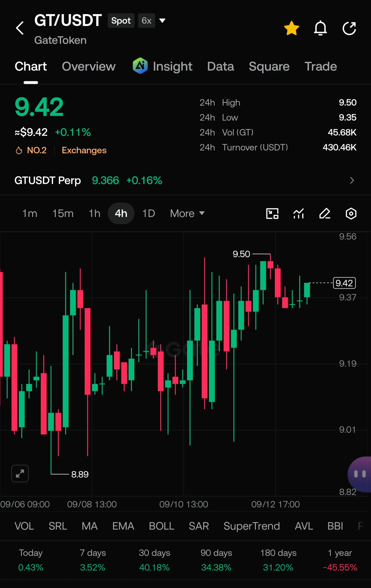Select the 15m timeframe

(x=63, y=213)
